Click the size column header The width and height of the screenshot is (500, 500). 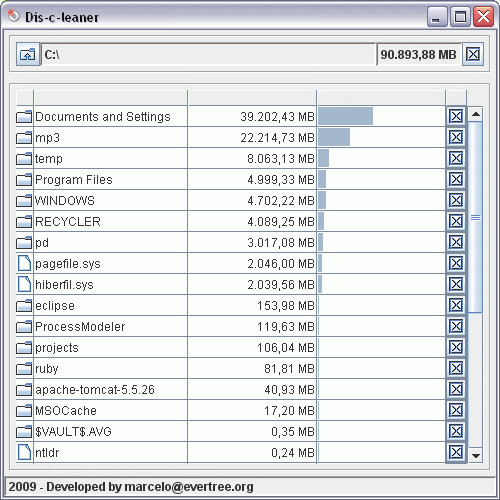point(252,98)
